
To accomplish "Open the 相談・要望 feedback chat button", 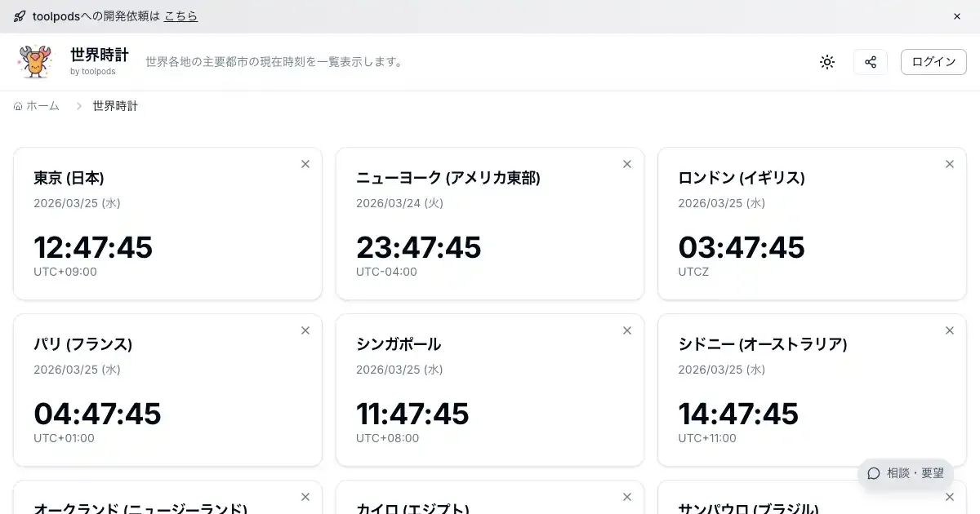I will tap(906, 473).
